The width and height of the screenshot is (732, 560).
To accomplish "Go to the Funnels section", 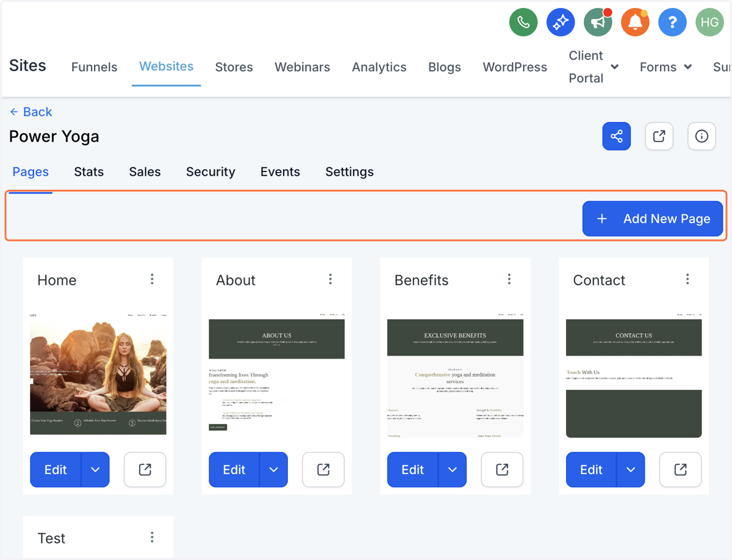I will (95, 67).
